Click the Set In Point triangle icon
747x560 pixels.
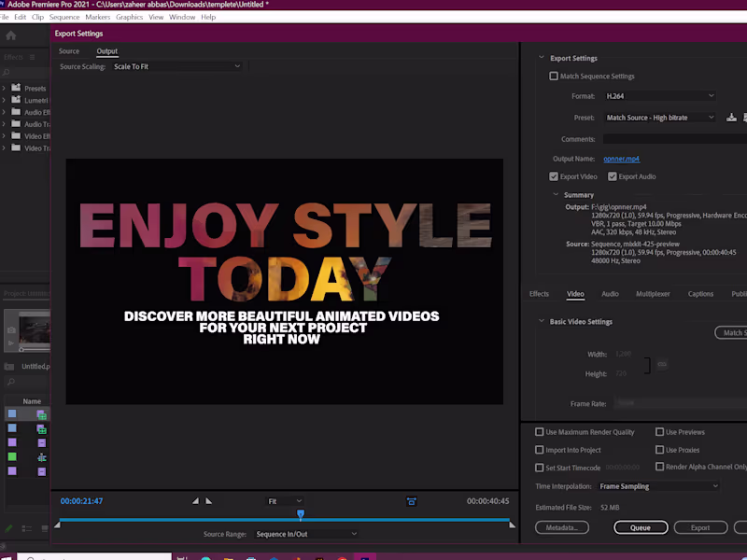tap(196, 501)
